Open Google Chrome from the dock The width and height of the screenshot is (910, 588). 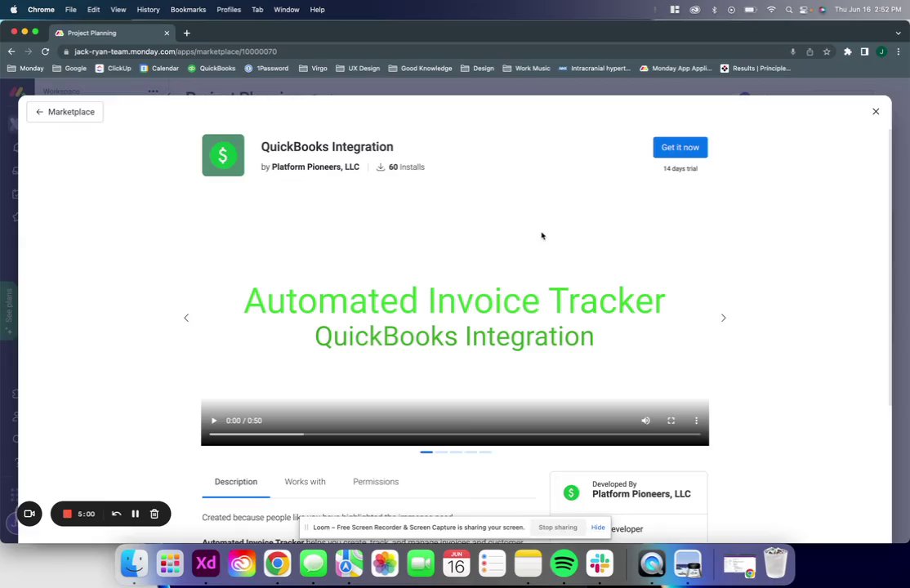coord(278,563)
